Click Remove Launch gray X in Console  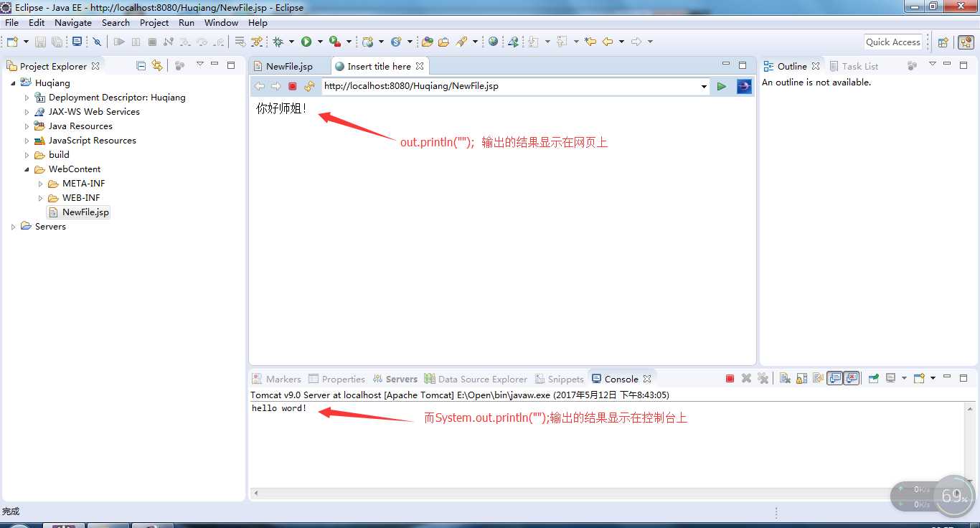click(x=746, y=378)
